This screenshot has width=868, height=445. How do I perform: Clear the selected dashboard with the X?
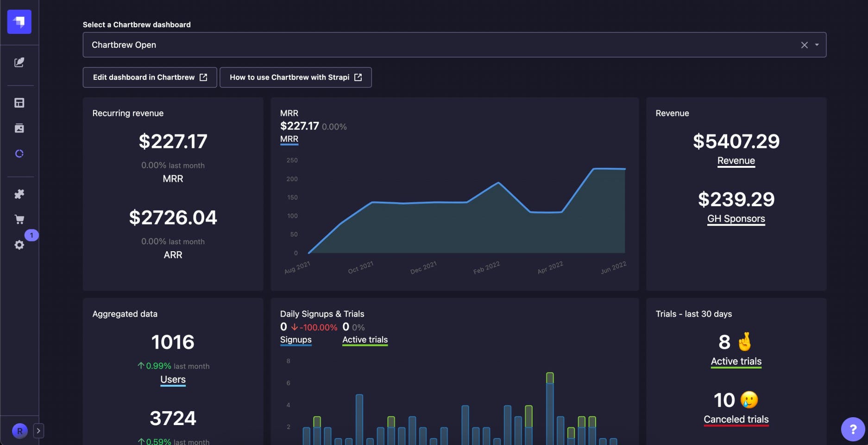[804, 44]
